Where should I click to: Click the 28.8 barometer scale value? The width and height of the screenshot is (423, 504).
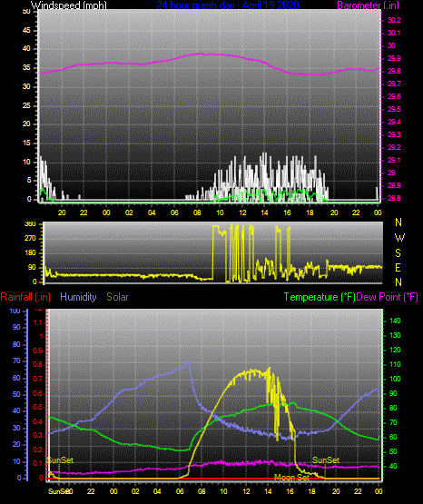(x=394, y=198)
